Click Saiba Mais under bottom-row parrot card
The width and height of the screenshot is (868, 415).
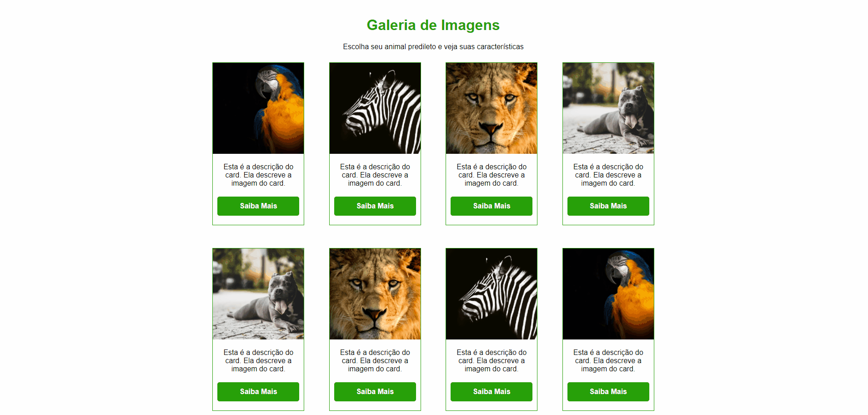[608, 392]
